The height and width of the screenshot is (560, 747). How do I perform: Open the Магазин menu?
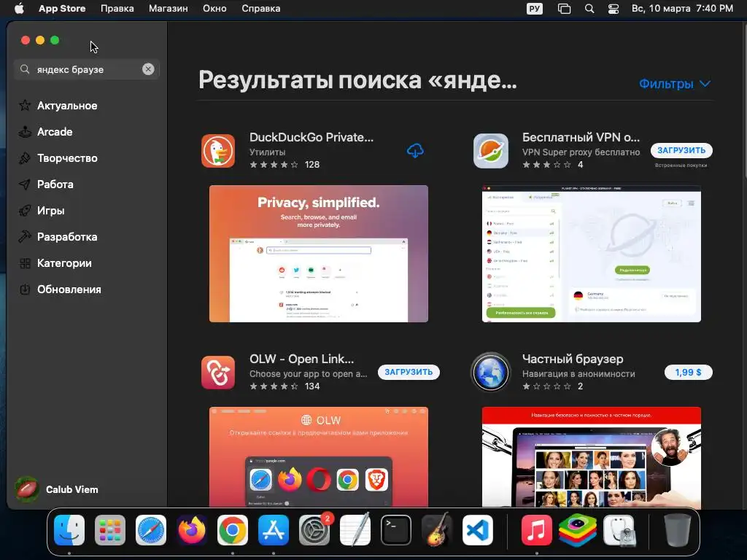pos(169,9)
